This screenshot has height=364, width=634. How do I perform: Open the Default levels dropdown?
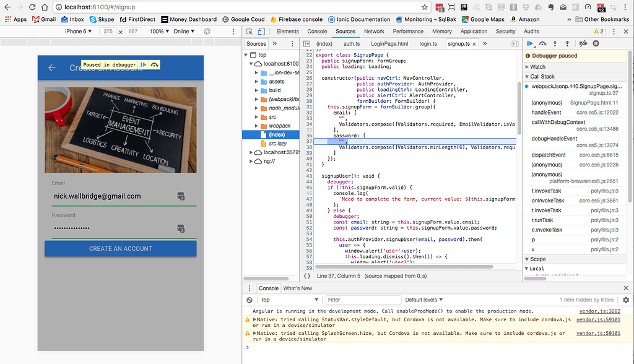tap(423, 300)
